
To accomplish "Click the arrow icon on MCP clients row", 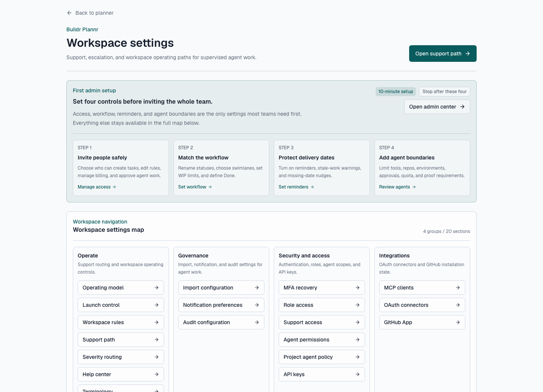I will click(x=458, y=288).
